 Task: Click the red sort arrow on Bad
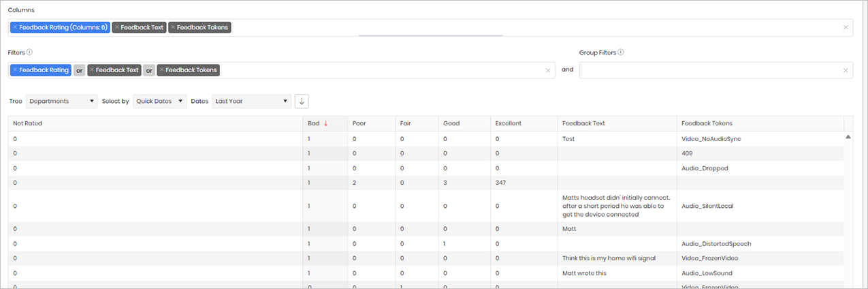point(325,123)
